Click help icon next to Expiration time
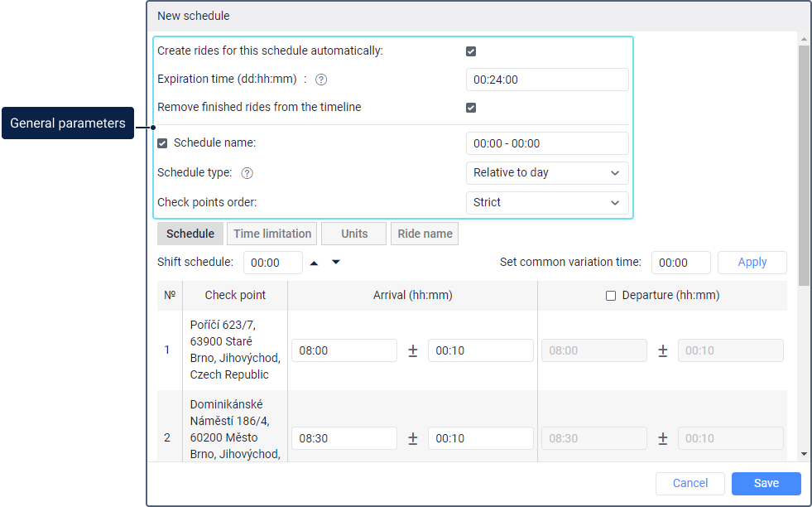 pyautogui.click(x=321, y=80)
